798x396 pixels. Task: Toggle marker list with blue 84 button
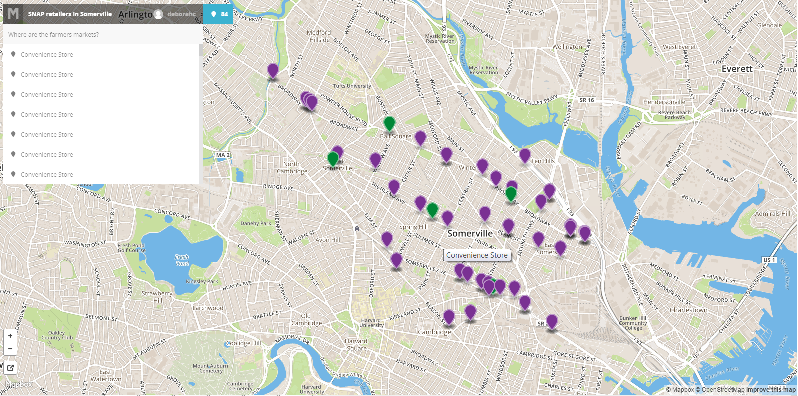click(x=218, y=14)
